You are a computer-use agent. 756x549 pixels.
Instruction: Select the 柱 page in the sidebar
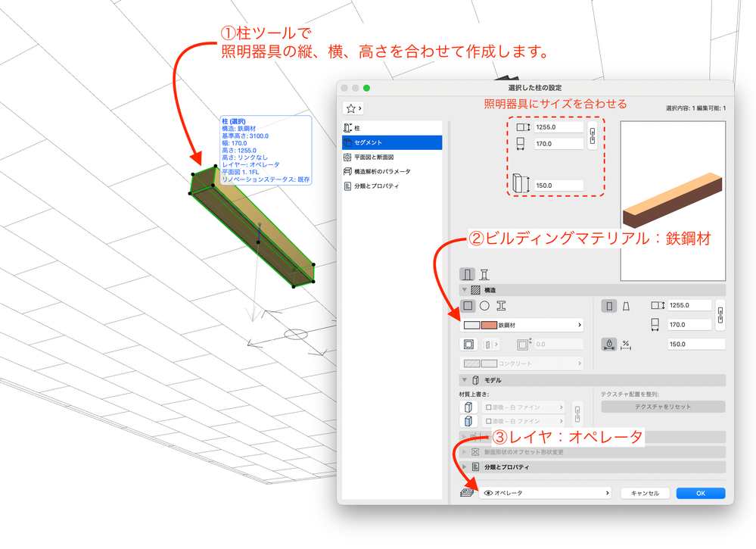pyautogui.click(x=392, y=128)
